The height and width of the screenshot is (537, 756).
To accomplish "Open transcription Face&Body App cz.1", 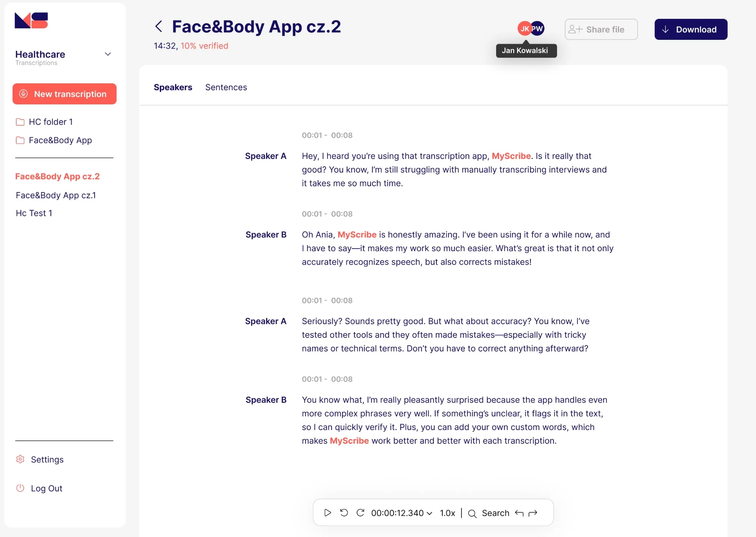I will coord(55,195).
